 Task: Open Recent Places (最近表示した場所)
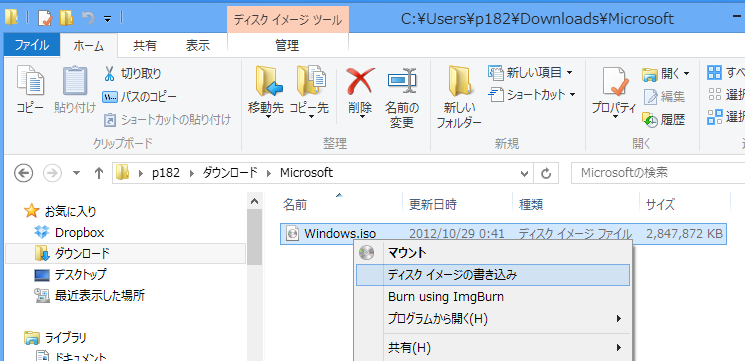tap(90, 295)
